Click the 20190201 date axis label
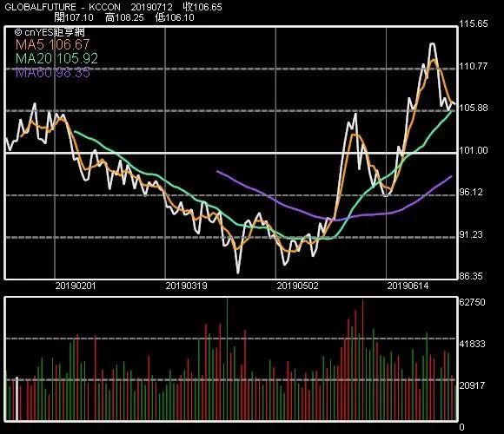The width and height of the screenshot is (504, 434). 76,286
